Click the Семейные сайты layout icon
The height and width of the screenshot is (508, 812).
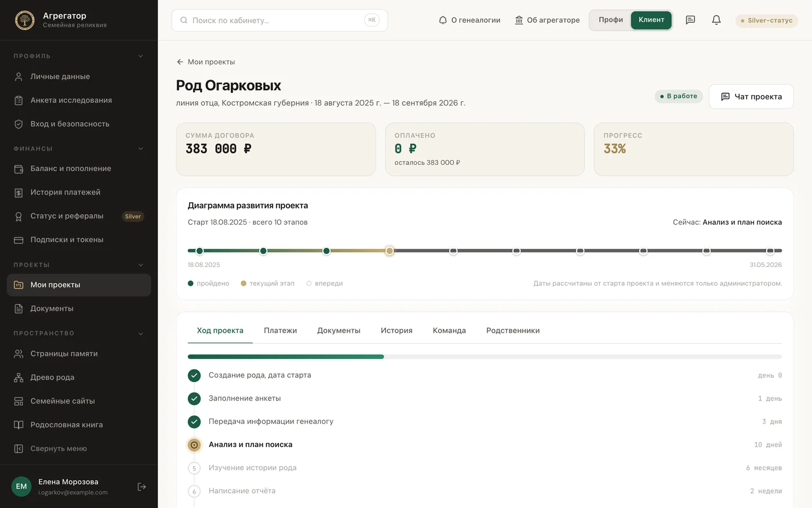click(x=19, y=401)
